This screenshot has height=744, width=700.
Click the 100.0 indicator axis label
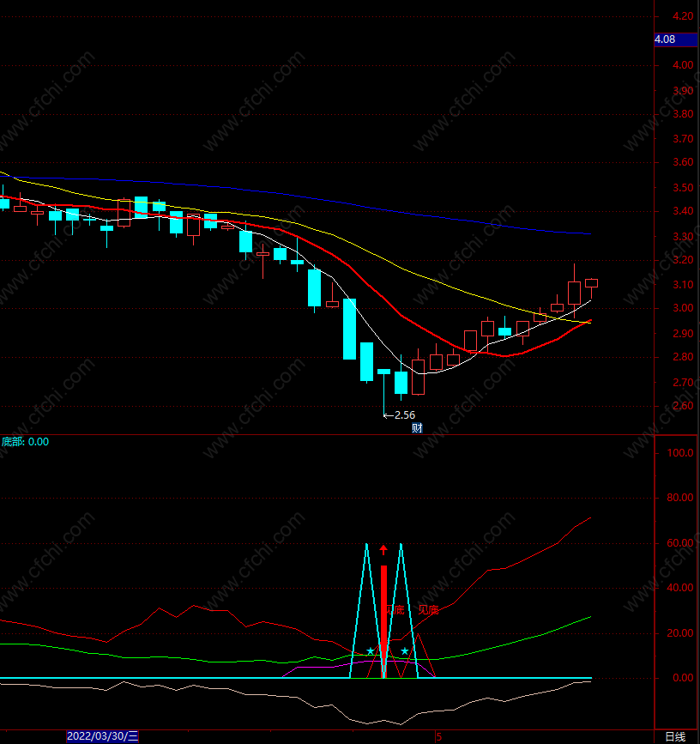click(x=680, y=452)
